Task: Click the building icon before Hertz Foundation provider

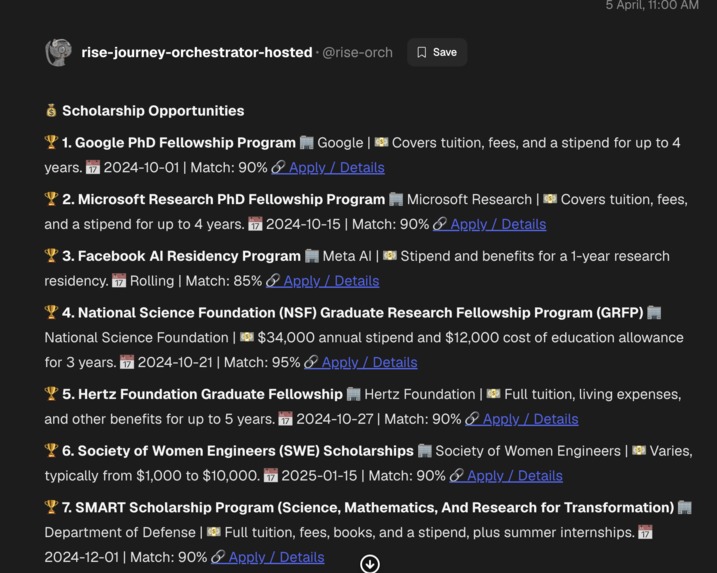Action: click(353, 394)
